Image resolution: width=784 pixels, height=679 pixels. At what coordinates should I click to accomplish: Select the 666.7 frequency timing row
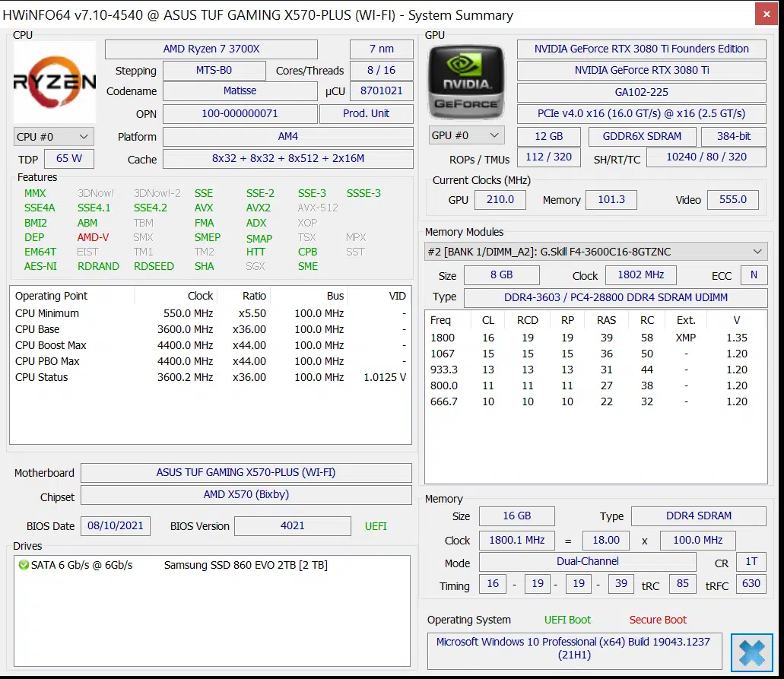pos(596,402)
